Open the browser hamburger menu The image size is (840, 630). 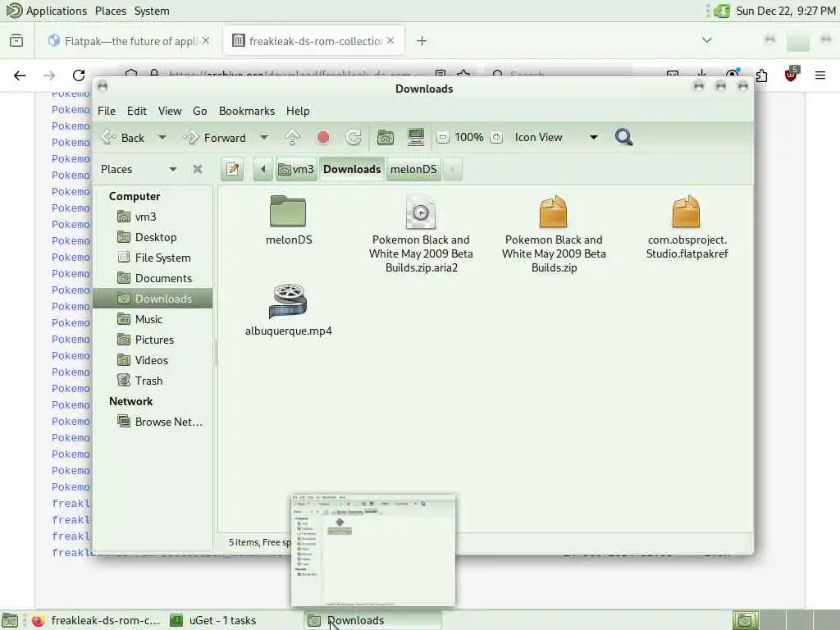point(820,75)
